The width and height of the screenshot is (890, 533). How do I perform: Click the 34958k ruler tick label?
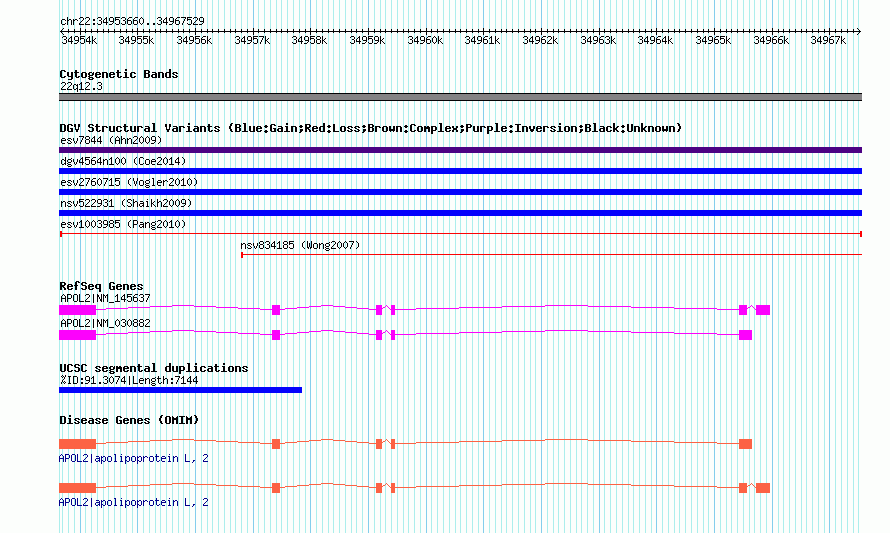(x=309, y=40)
